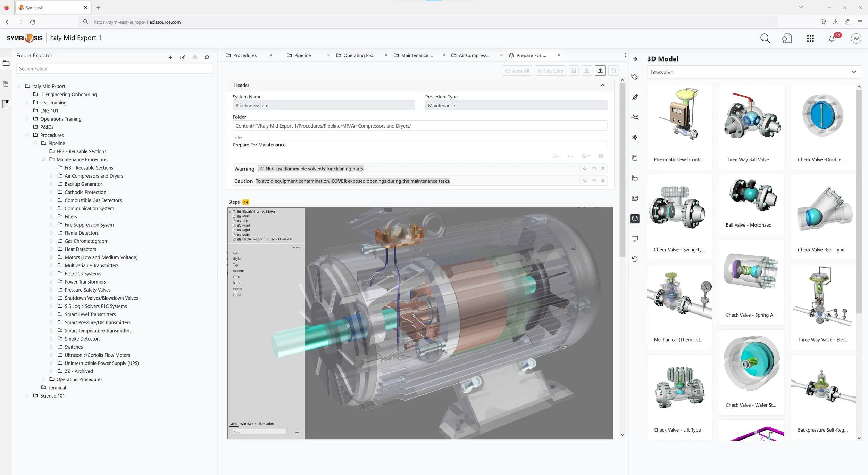Uncheck the Top view checkbox
868x475 pixels.
(x=234, y=221)
